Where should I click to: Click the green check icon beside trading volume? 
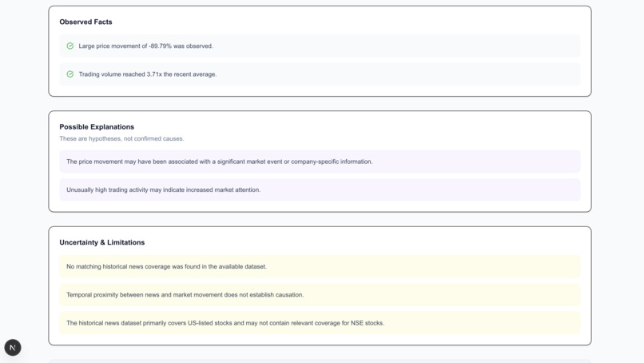click(70, 74)
